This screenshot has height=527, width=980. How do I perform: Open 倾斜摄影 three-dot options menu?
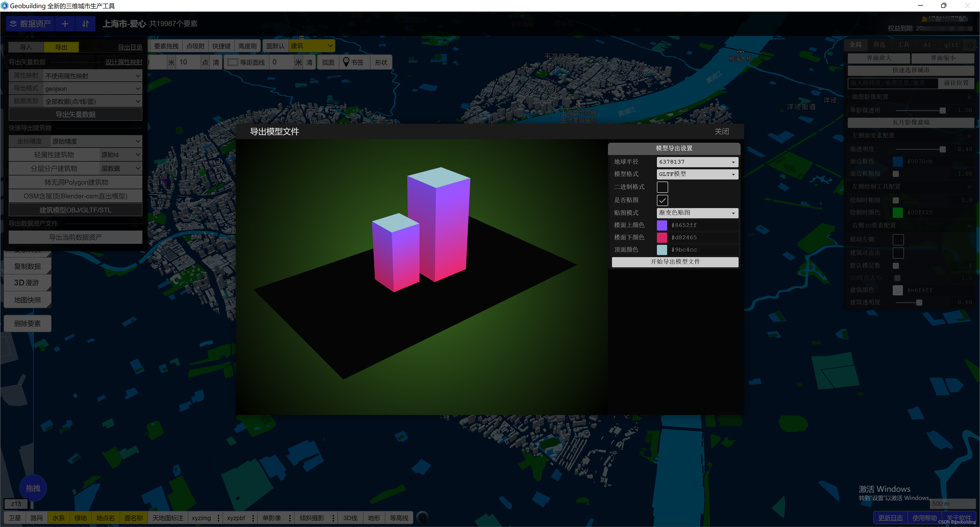tap(333, 518)
